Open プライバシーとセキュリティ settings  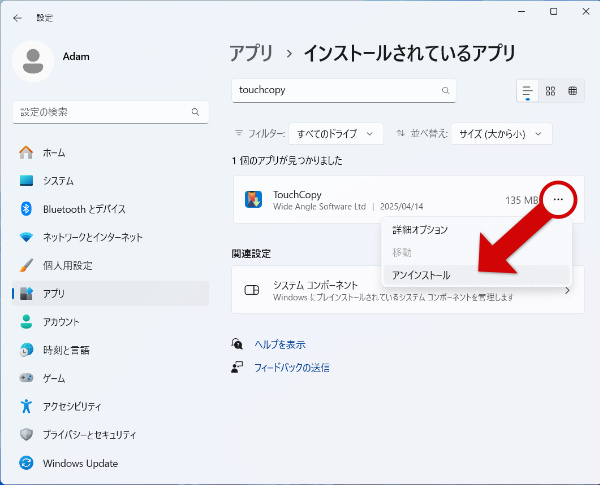[111, 435]
